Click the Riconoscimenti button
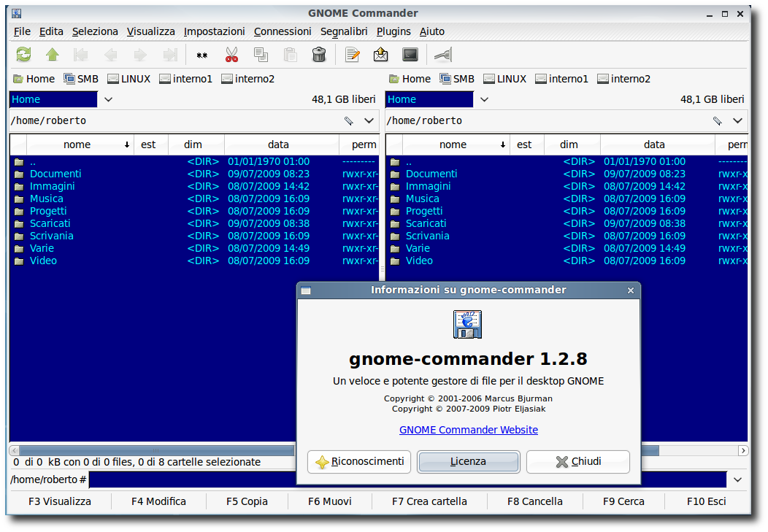The height and width of the screenshot is (532, 768). point(359,461)
